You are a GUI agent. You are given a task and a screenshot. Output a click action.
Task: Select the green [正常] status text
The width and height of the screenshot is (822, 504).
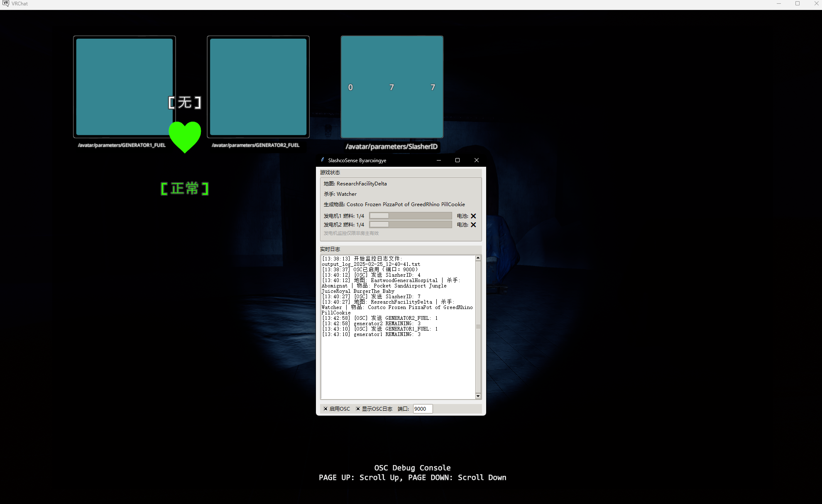185,188
